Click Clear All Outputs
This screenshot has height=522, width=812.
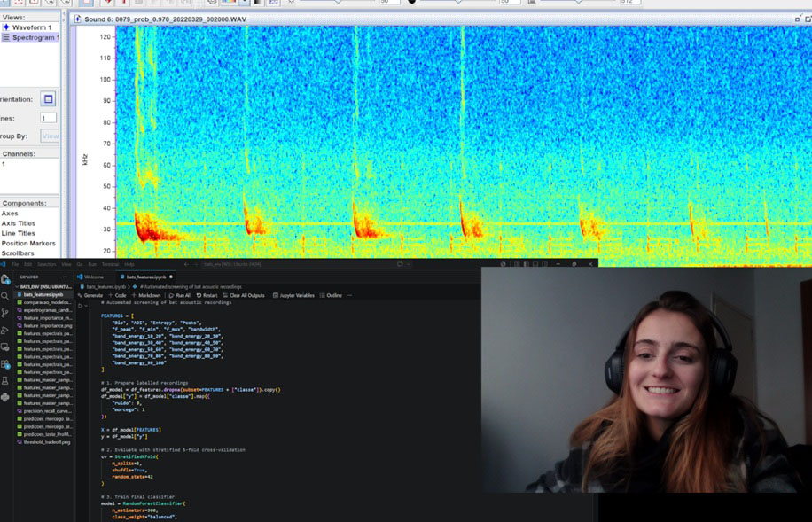point(244,295)
